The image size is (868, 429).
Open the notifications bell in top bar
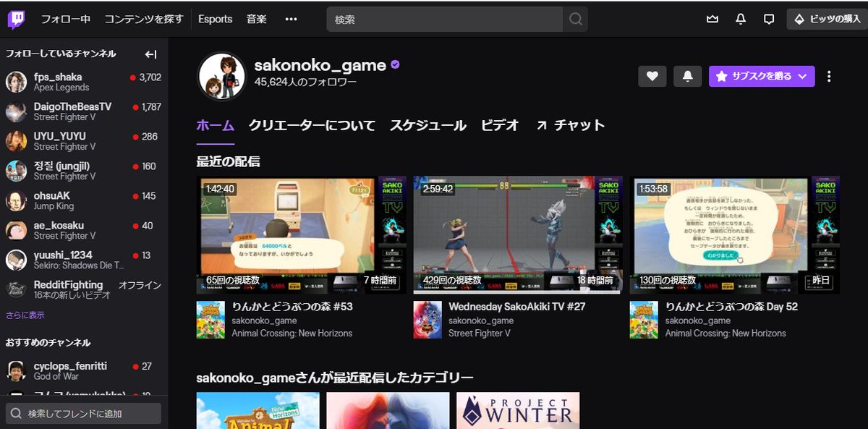point(740,19)
